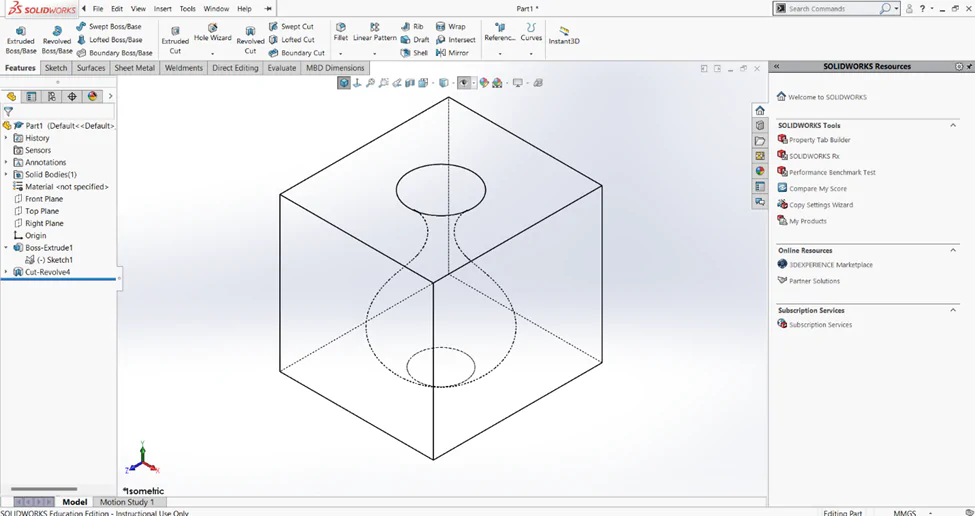Viewport: 975px width, 516px height.
Task: Toggle the Instant3D tool
Action: [x=564, y=35]
